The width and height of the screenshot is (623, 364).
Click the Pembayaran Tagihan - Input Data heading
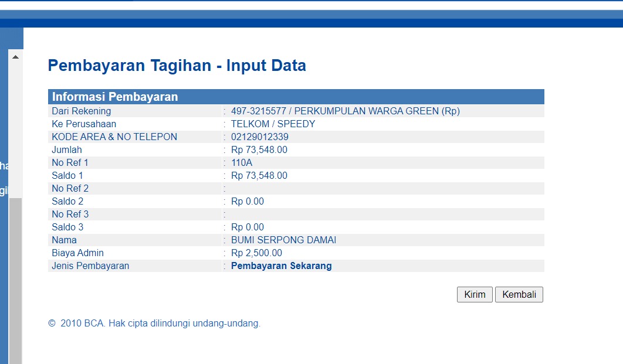[x=177, y=65]
